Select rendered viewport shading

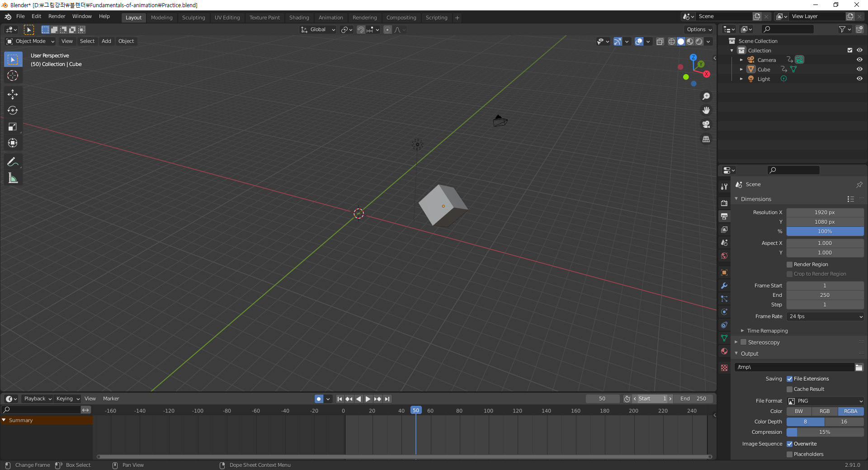699,42
